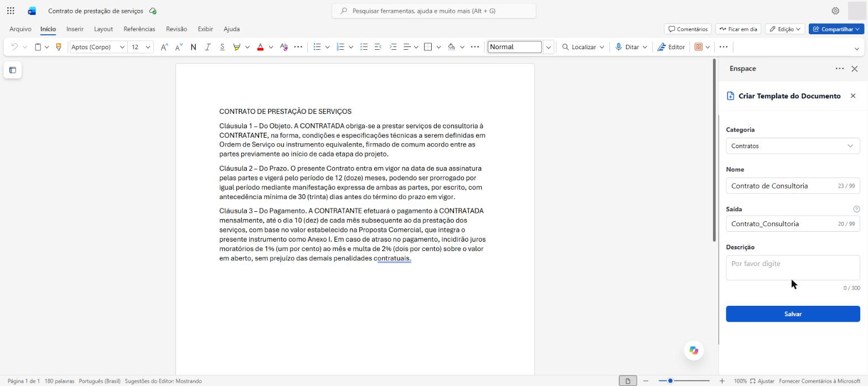The width and height of the screenshot is (868, 386).
Task: Apply bulleted list
Action: click(317, 47)
